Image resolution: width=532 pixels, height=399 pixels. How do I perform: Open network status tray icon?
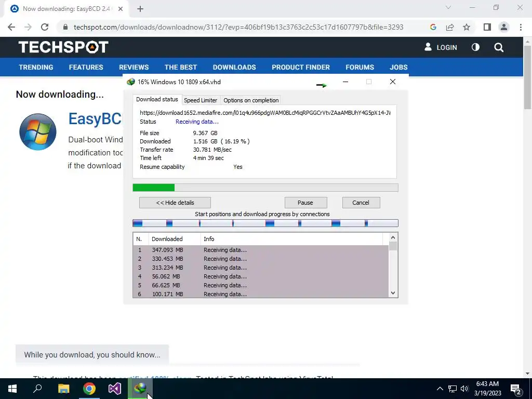click(x=453, y=389)
